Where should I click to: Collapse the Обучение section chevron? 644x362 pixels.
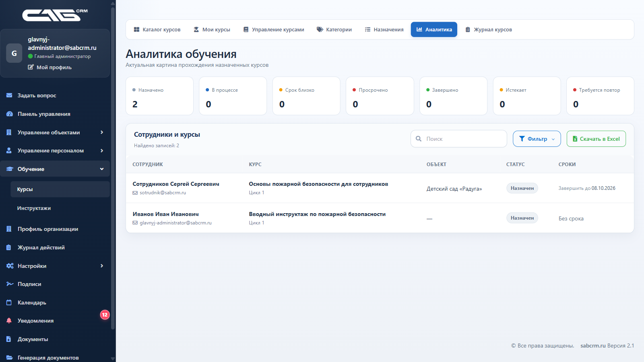(102, 169)
